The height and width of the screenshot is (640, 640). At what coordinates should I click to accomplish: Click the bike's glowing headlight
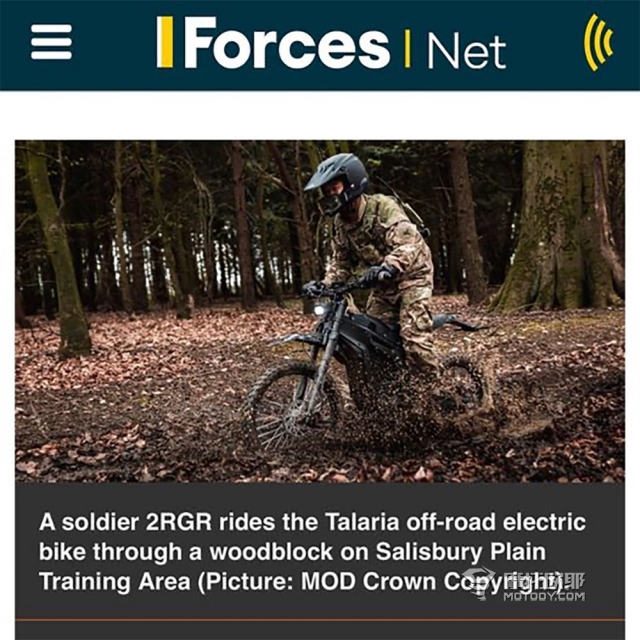pyautogui.click(x=320, y=310)
